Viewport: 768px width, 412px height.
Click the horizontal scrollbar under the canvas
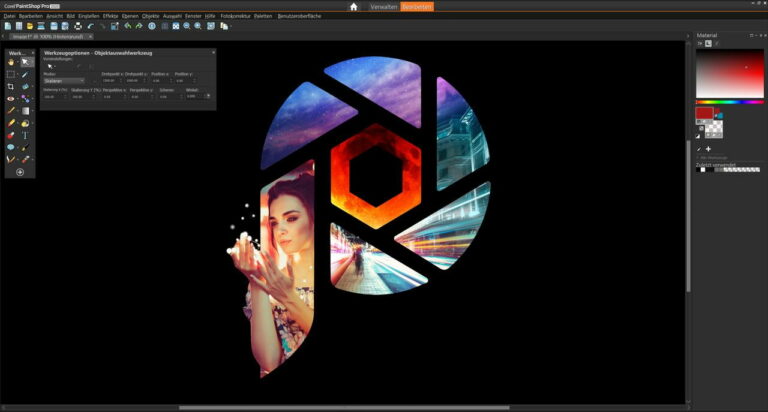click(344, 408)
